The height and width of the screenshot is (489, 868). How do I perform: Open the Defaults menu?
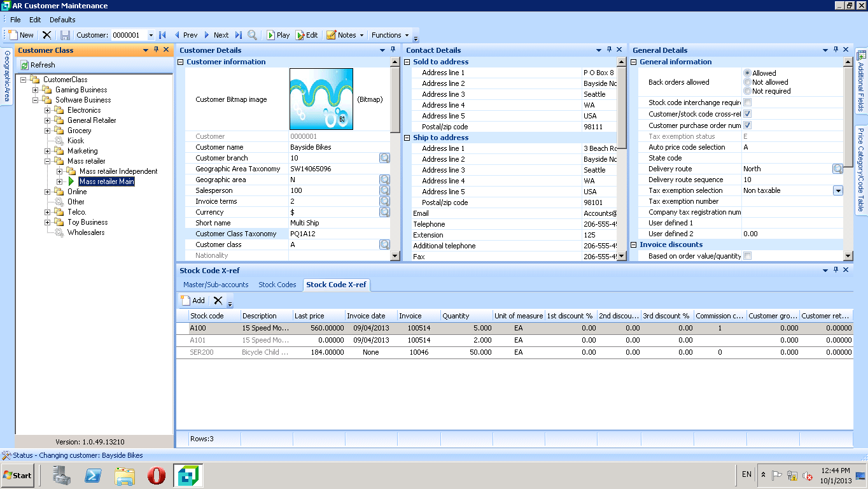tap(62, 20)
